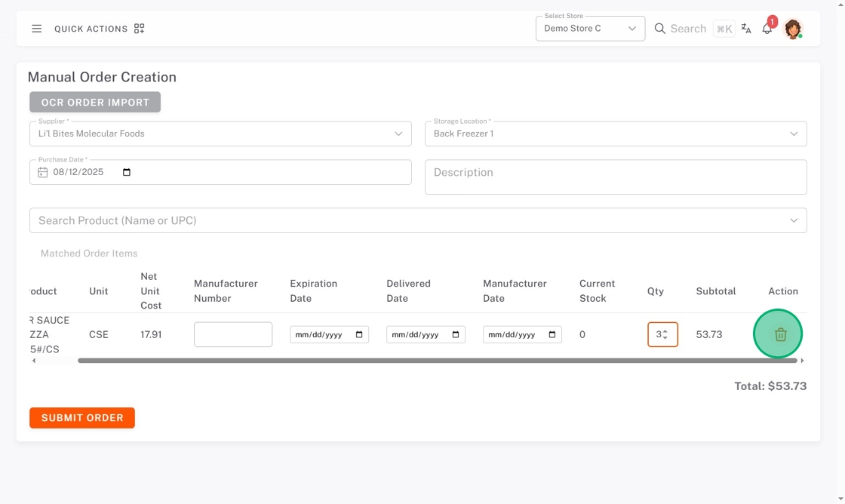Open the Search Product combo box
845x504 pixels.
pyautogui.click(x=418, y=220)
